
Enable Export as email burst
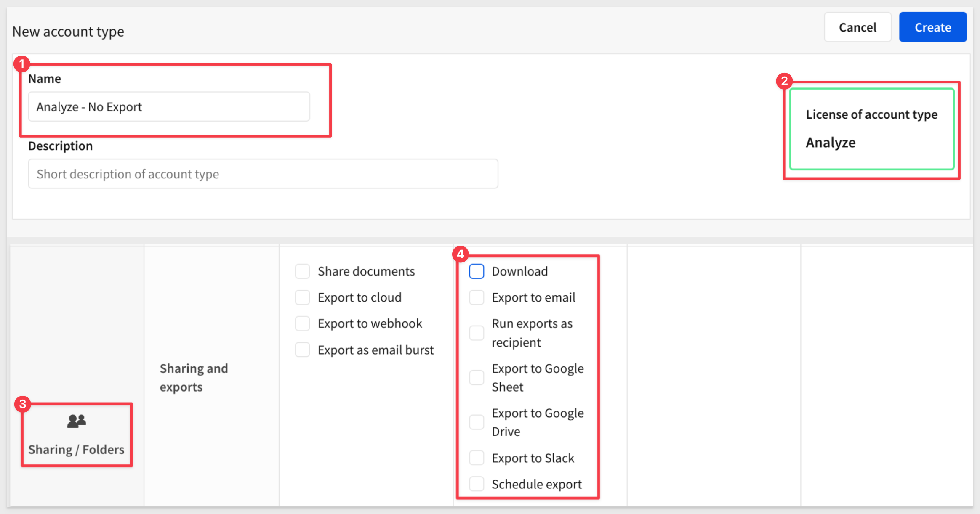click(x=302, y=350)
